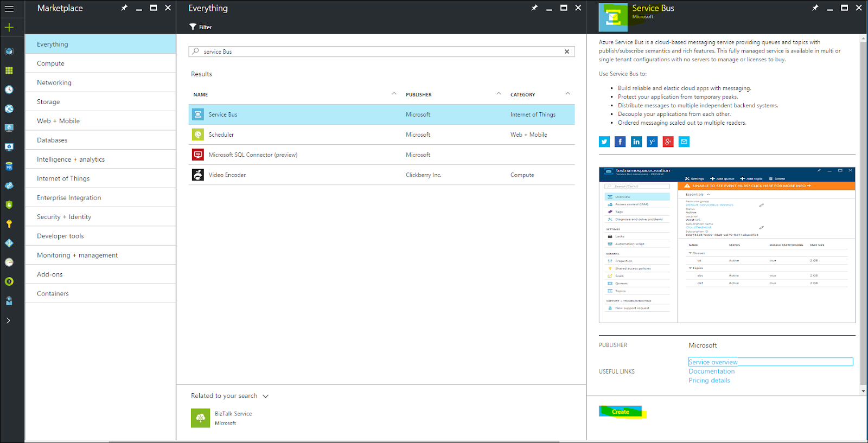Sort results by the Publisher column arrow
The height and width of the screenshot is (443, 868).
click(x=499, y=94)
